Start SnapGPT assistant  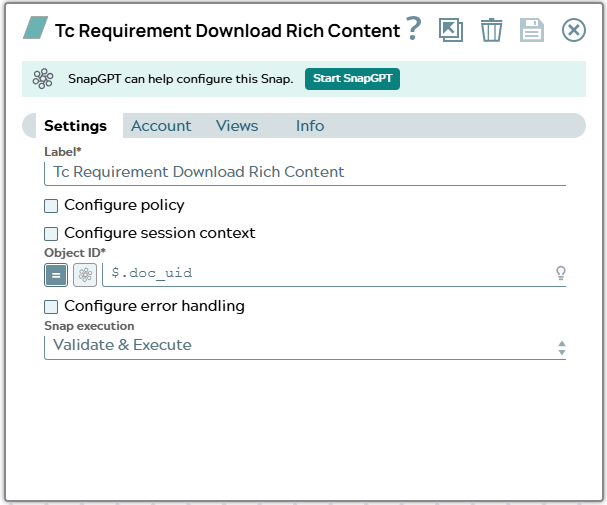pos(352,79)
